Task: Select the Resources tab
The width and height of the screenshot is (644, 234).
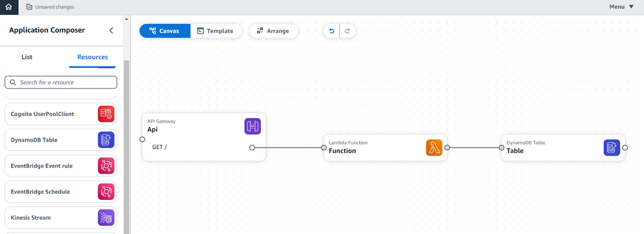Action: 92,57
